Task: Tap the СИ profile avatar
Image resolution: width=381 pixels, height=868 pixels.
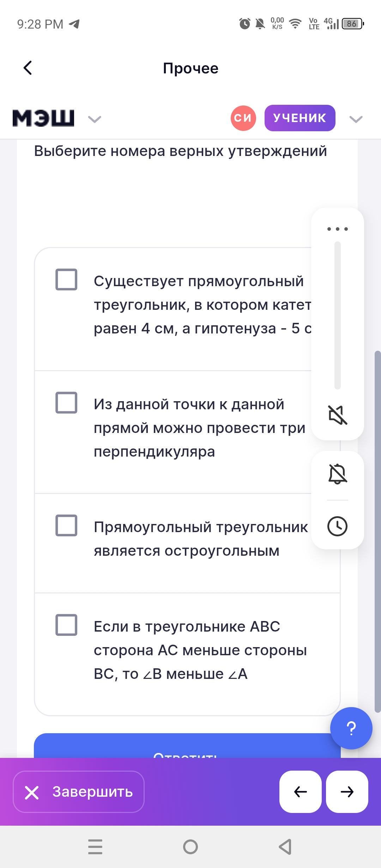Action: (243, 118)
